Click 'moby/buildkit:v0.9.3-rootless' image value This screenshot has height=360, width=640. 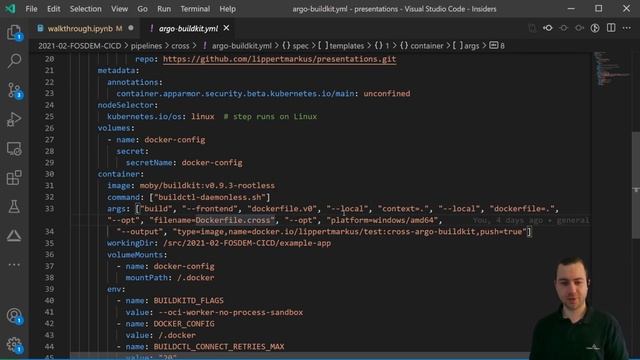tap(207, 185)
